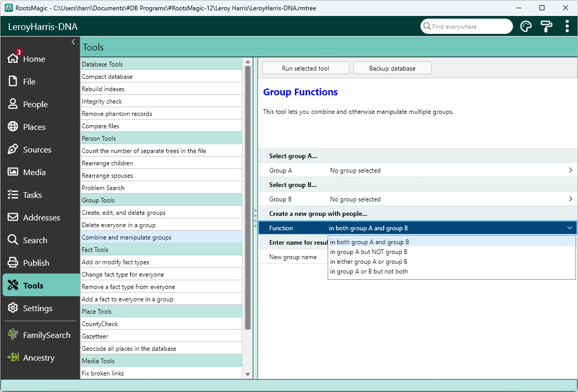Select Compact database tool

161,77
